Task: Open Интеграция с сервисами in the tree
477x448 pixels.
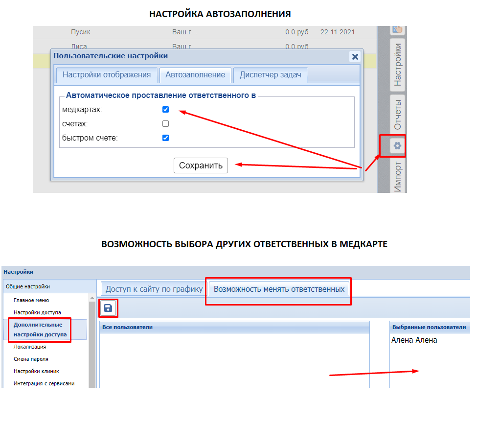Action: pos(44,383)
